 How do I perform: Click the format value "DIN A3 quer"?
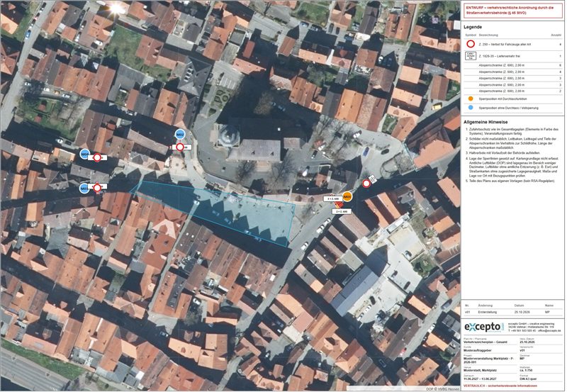tap(528, 379)
